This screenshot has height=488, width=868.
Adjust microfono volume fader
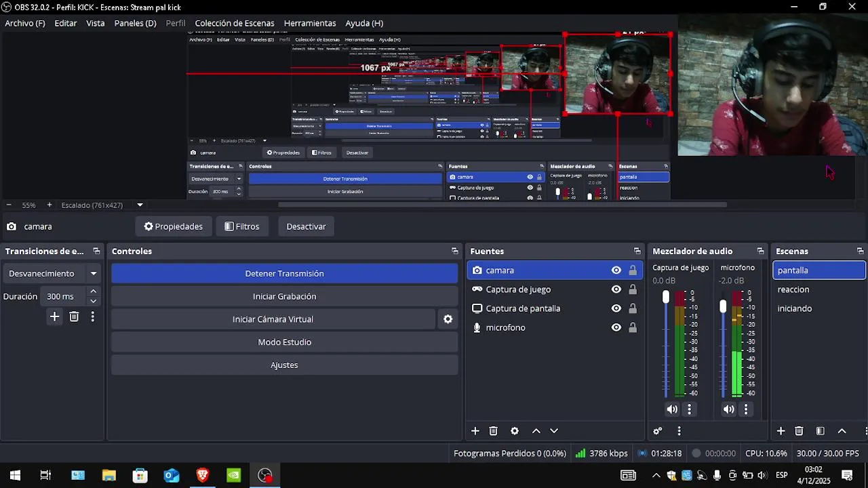[723, 307]
